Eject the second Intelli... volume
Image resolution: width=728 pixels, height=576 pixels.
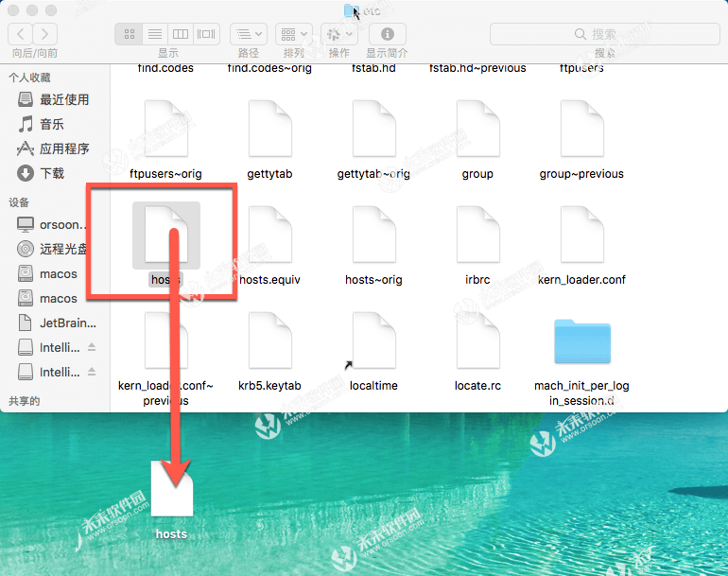point(92,372)
